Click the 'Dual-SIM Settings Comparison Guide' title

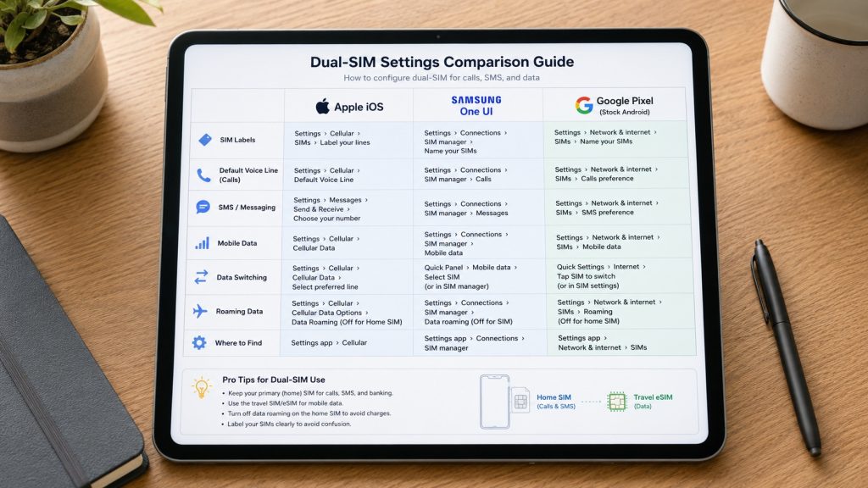[x=442, y=61]
